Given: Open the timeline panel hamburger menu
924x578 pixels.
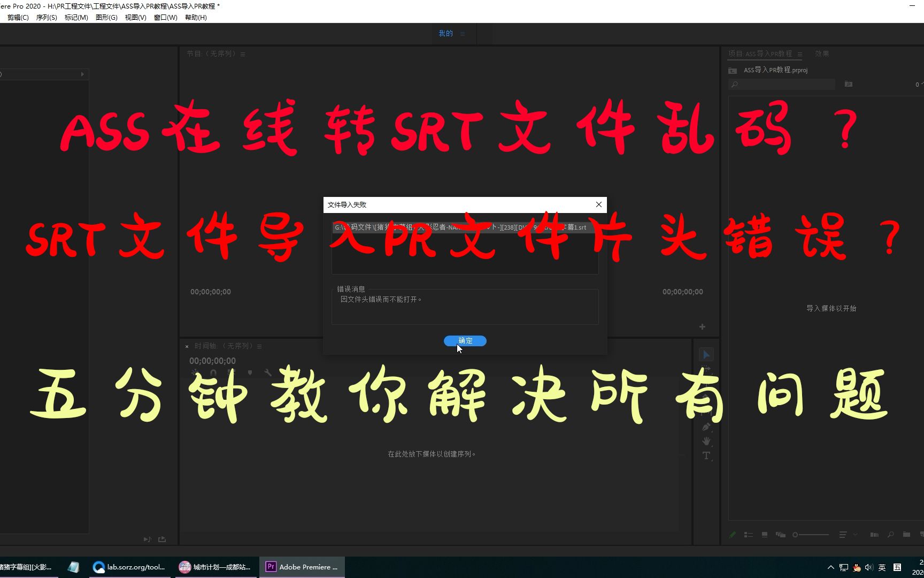Looking at the screenshot, I should coord(259,346).
